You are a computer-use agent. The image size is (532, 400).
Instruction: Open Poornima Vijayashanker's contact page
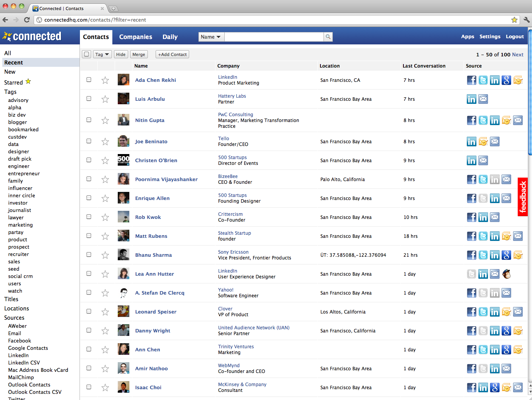[x=166, y=180]
